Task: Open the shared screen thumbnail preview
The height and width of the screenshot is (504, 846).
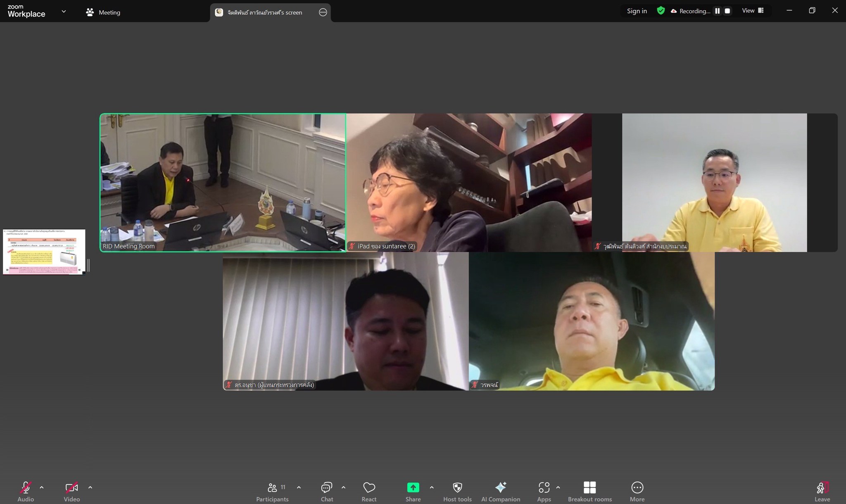Action: [44, 252]
